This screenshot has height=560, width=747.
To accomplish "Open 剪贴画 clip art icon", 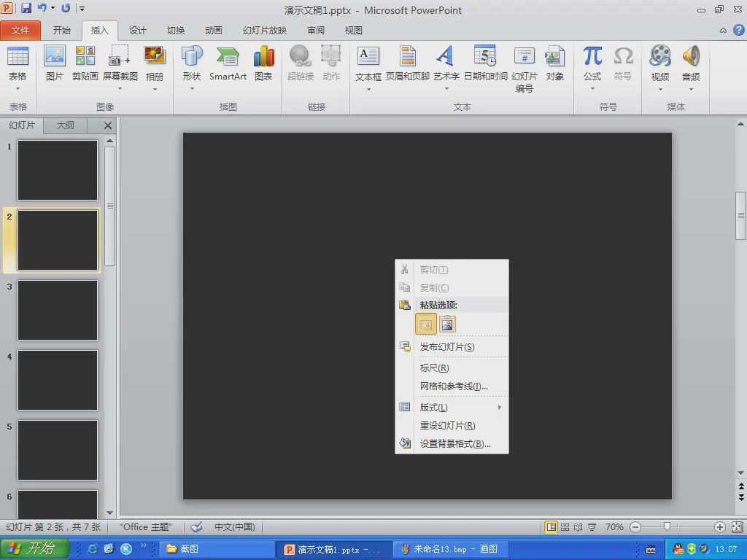I will point(85,63).
